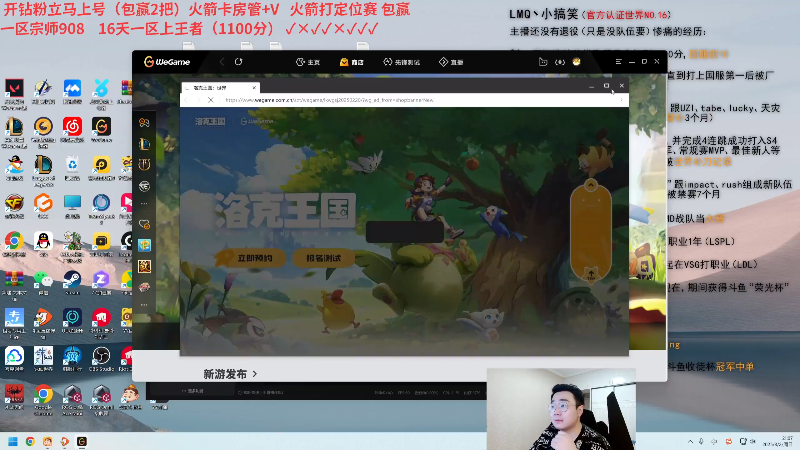Screen dimensions: 800x450
Task: Open VALORANT desktop shortcut
Action: [x=14, y=94]
